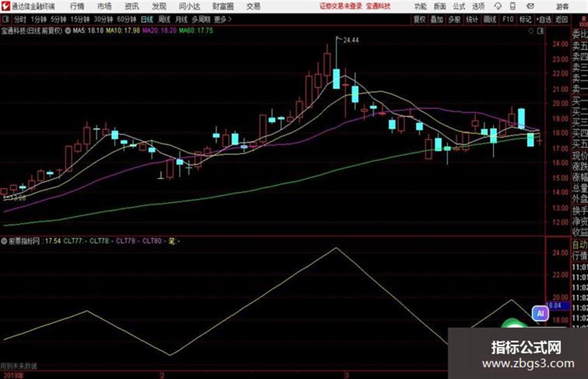Click the 用到未来数据 warning text

point(19,366)
